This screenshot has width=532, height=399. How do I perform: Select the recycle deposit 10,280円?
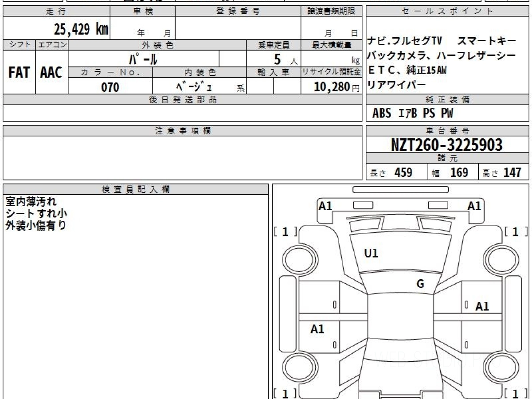point(337,87)
